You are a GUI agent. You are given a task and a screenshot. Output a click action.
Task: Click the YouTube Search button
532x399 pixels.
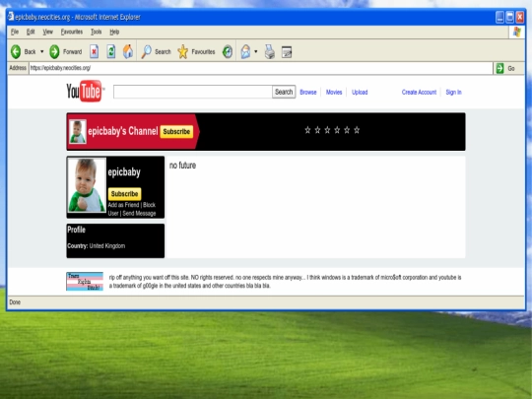(284, 92)
